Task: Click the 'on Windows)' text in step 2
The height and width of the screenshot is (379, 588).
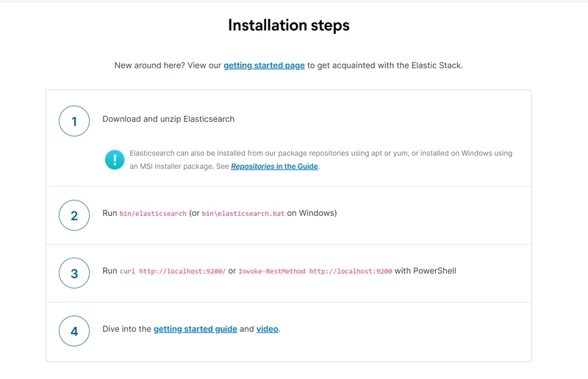Action: pyautogui.click(x=312, y=213)
